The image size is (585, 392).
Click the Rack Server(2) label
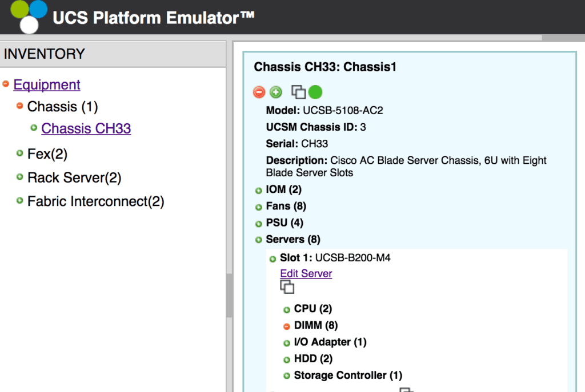pyautogui.click(x=74, y=178)
